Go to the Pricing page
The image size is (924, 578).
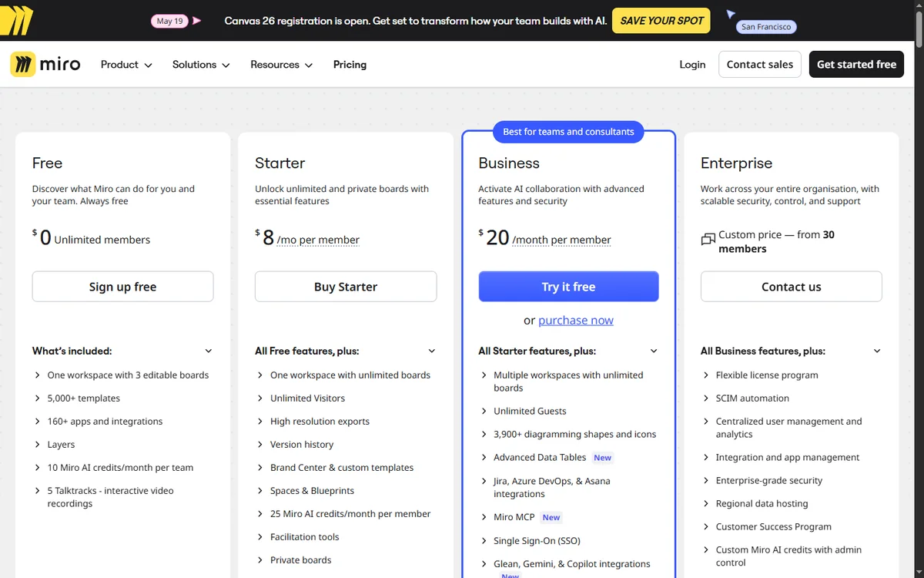tap(350, 65)
